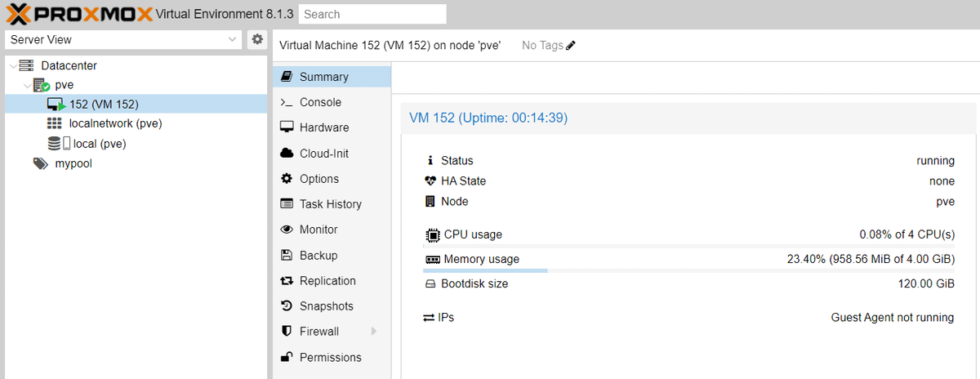This screenshot has width=980, height=379.
Task: Expand the Firewall submenu arrow
Action: pos(374,331)
